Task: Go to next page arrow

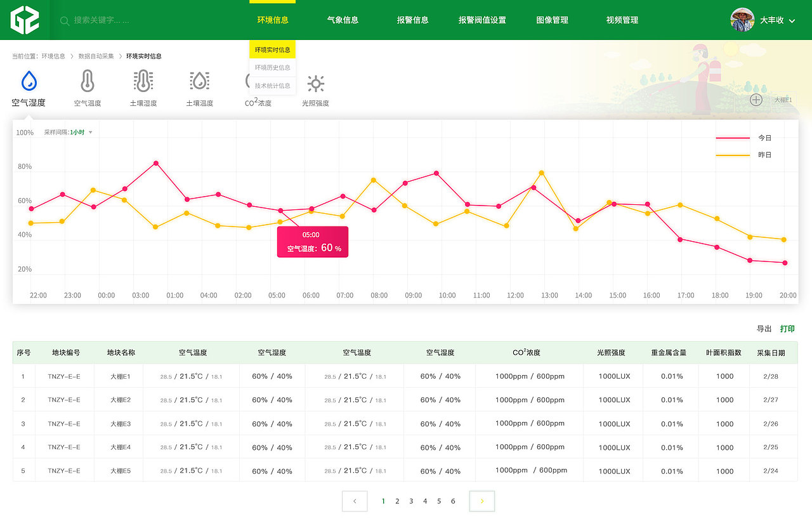Action: coord(482,501)
